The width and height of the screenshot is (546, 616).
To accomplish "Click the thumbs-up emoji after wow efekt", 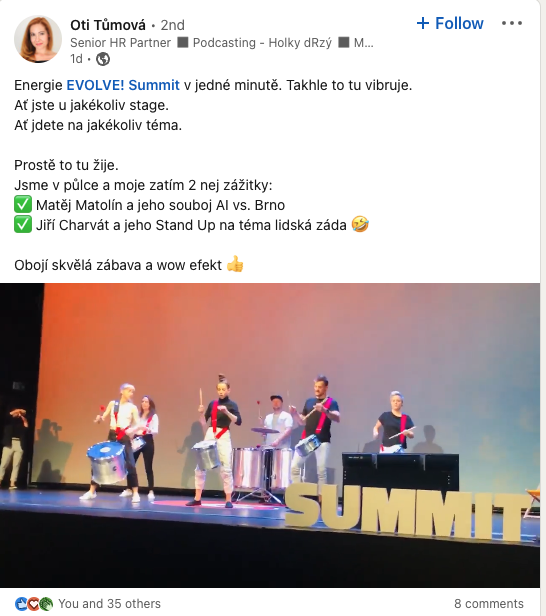I will (x=235, y=264).
